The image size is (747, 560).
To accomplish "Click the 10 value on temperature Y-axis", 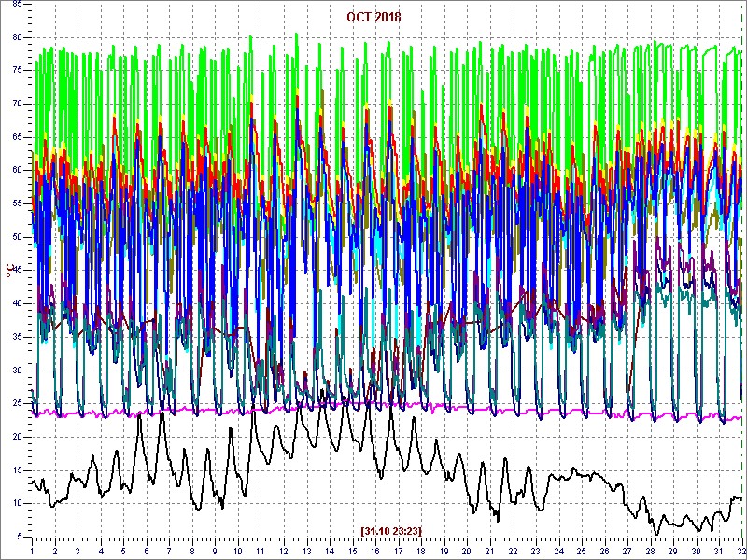I will pos(17,504).
